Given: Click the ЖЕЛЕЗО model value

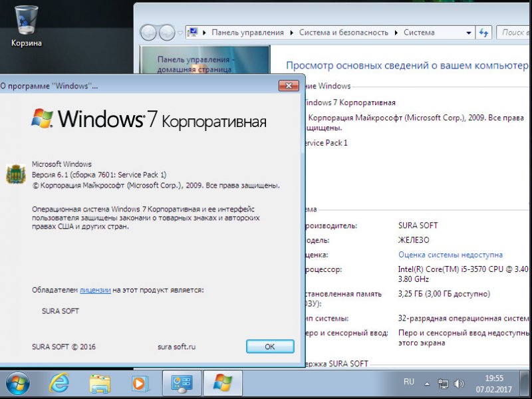Looking at the screenshot, I should point(414,240).
